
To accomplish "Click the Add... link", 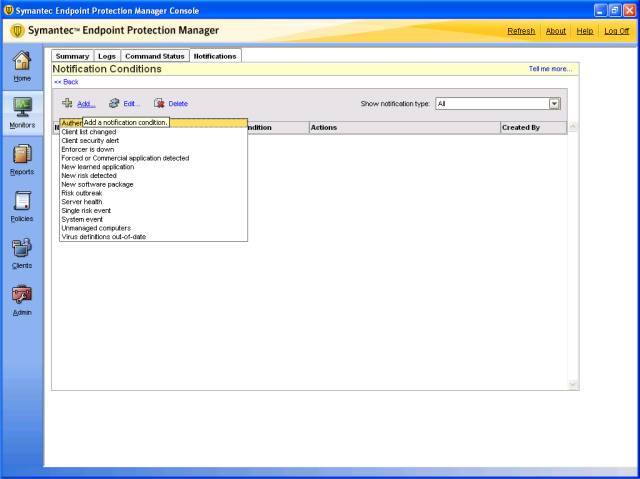I will pyautogui.click(x=86, y=104).
